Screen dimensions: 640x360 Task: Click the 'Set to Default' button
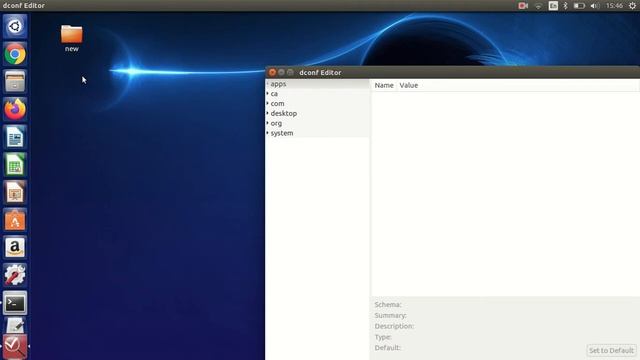[611, 350]
